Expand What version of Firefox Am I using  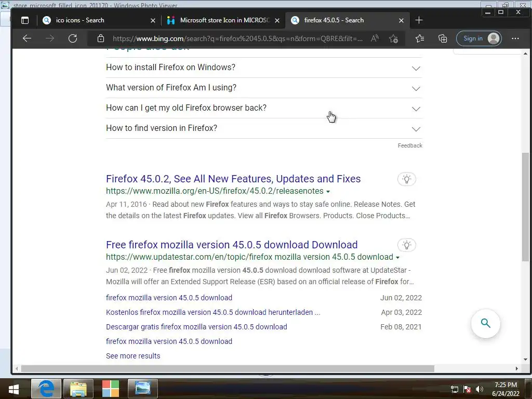[264, 88]
